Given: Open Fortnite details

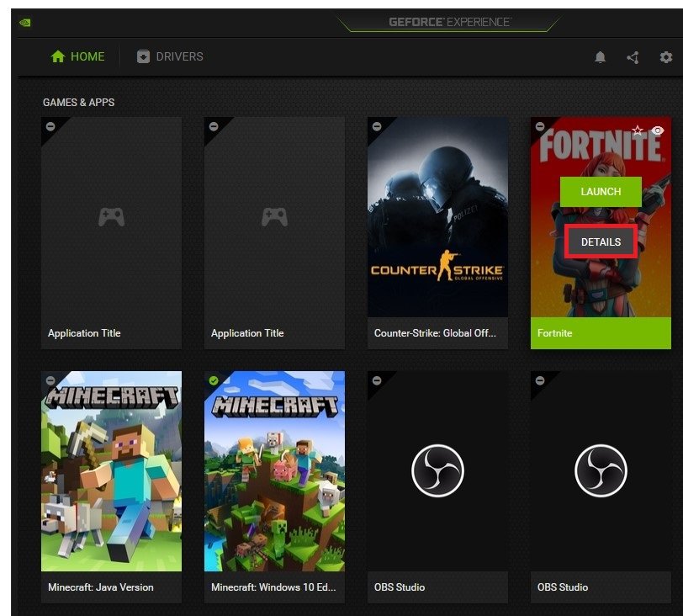Looking at the screenshot, I should [x=601, y=242].
